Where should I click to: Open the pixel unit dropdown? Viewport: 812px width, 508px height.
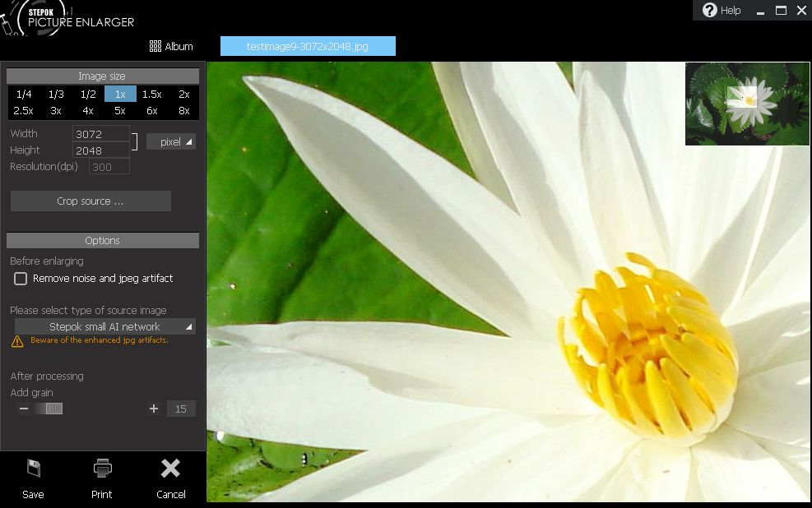[170, 141]
